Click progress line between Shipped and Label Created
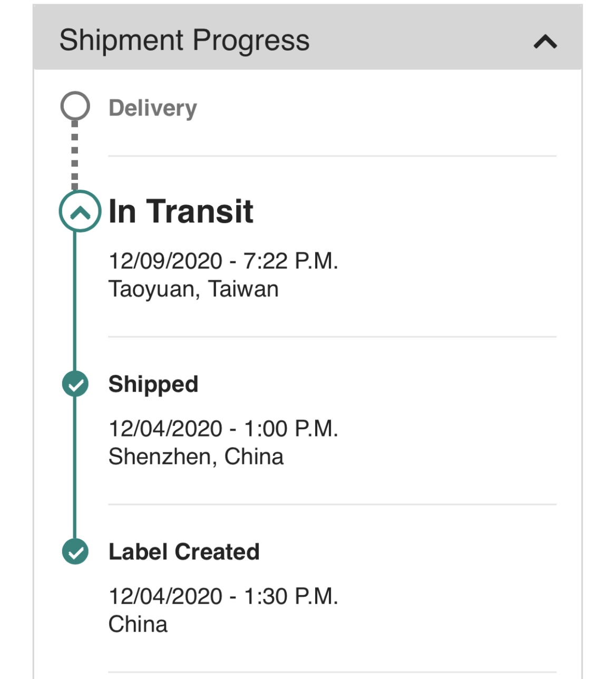Screen dimensions: 616x679 (x=75, y=468)
